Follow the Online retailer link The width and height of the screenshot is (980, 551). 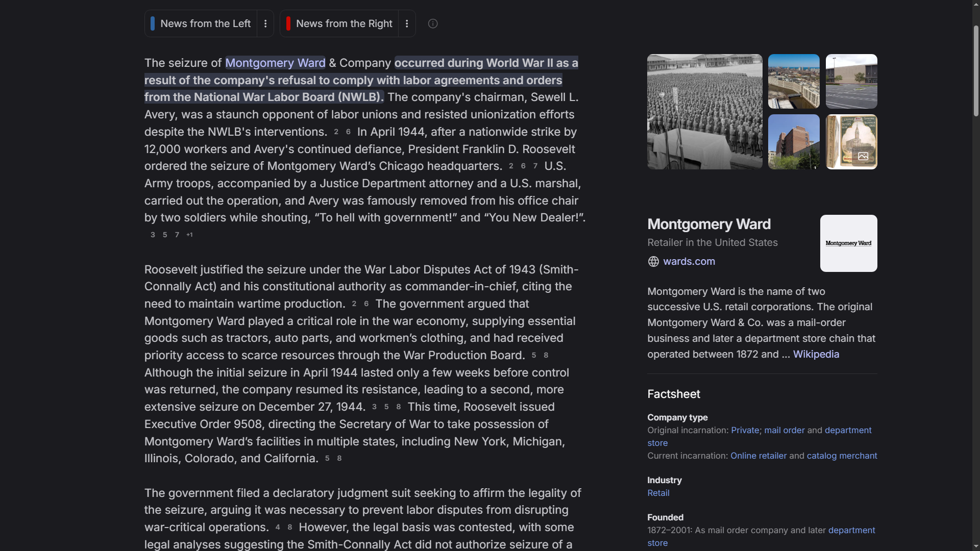(x=758, y=456)
